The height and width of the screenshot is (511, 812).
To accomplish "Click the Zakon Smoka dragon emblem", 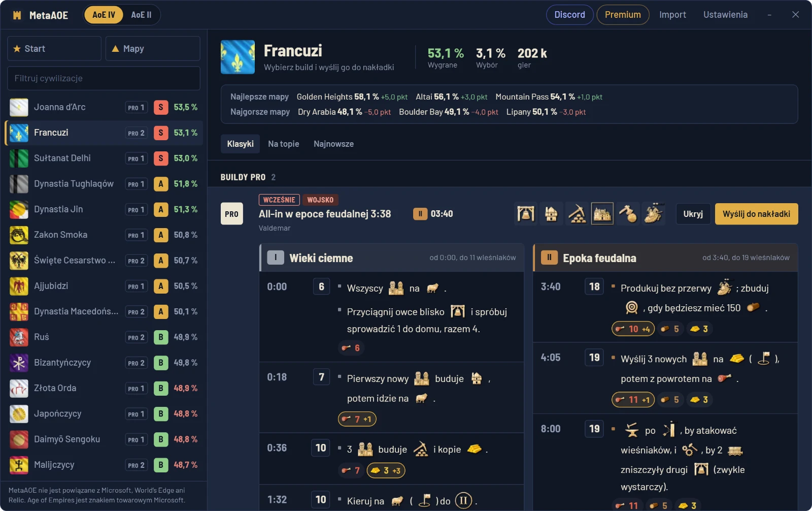I will pyautogui.click(x=19, y=235).
